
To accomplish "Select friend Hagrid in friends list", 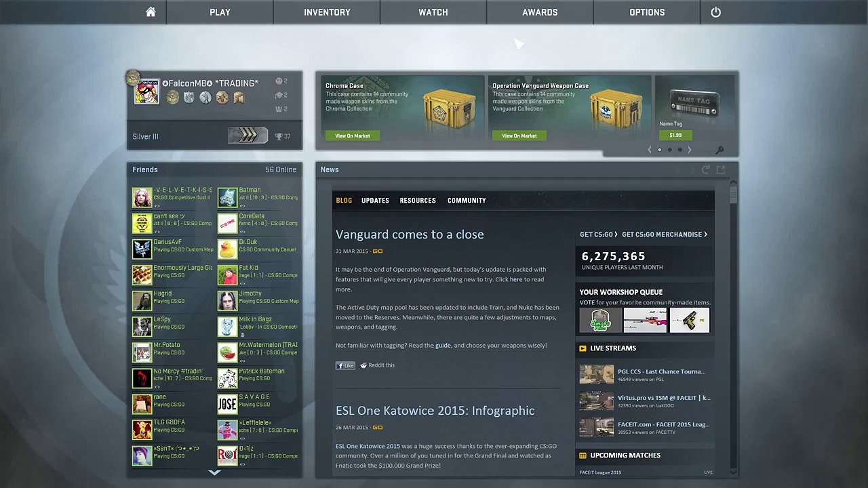I will pyautogui.click(x=172, y=300).
